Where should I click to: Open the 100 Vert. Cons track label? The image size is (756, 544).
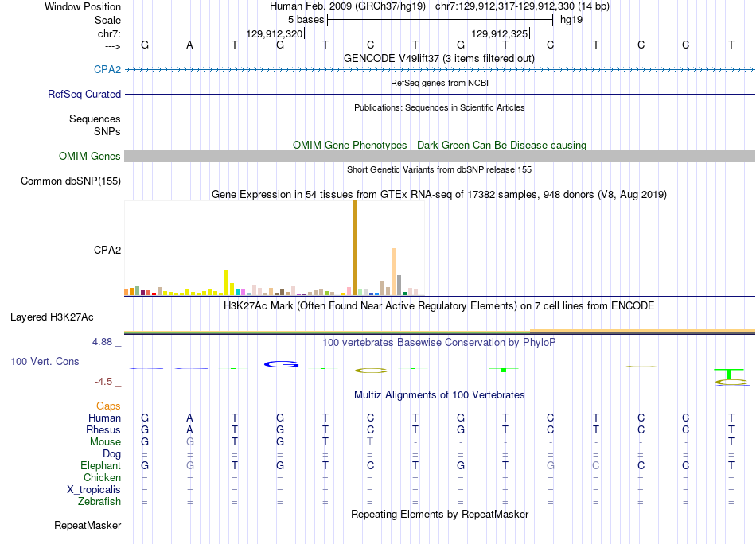45,361
